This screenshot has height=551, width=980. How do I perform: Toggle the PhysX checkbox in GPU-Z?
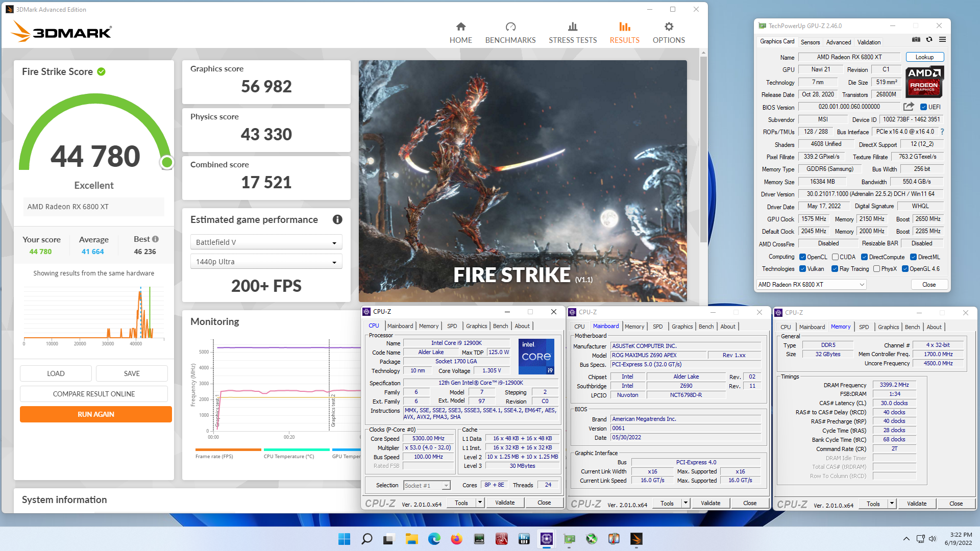click(x=876, y=269)
